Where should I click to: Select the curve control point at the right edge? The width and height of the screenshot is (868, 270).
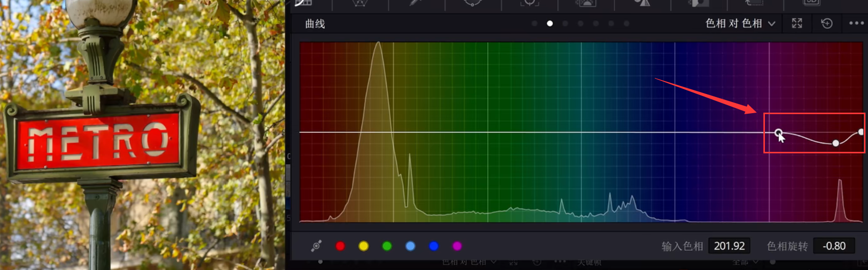click(x=861, y=132)
